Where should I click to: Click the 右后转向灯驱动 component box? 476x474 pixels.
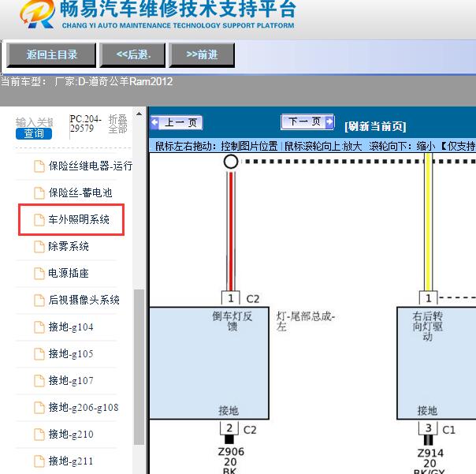(x=437, y=363)
